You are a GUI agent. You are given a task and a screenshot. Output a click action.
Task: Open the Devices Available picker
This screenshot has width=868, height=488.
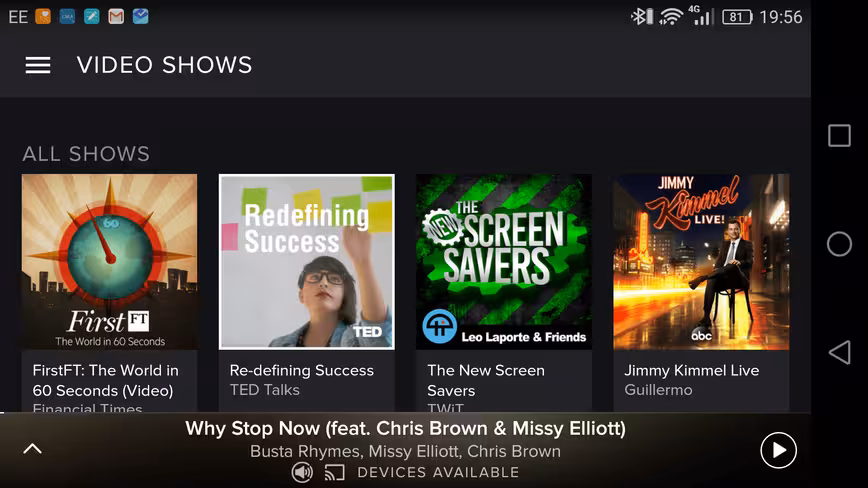coord(438,473)
